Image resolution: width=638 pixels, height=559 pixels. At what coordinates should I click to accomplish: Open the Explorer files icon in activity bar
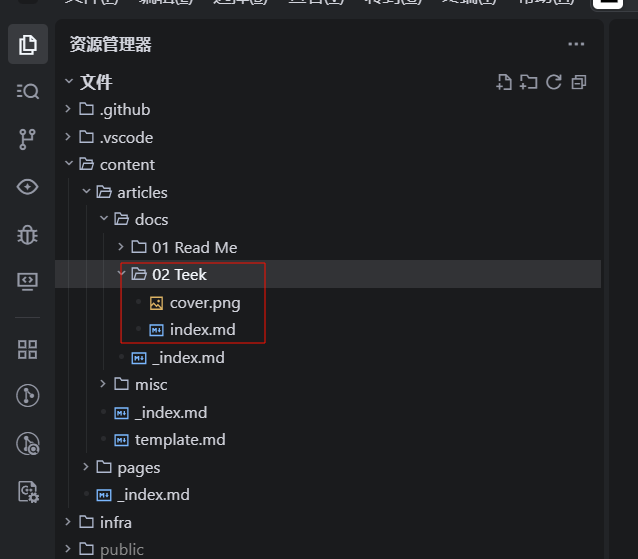click(x=28, y=44)
